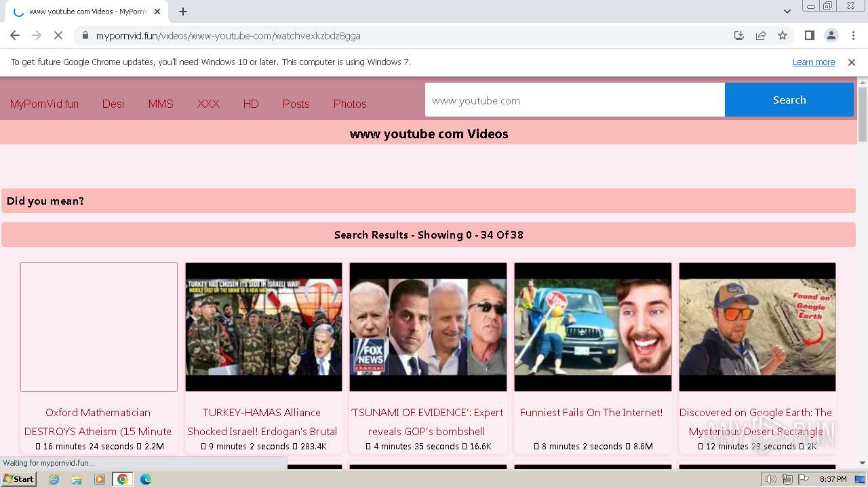This screenshot has width=868, height=488.
Task: Share this page icon
Action: [x=761, y=35]
